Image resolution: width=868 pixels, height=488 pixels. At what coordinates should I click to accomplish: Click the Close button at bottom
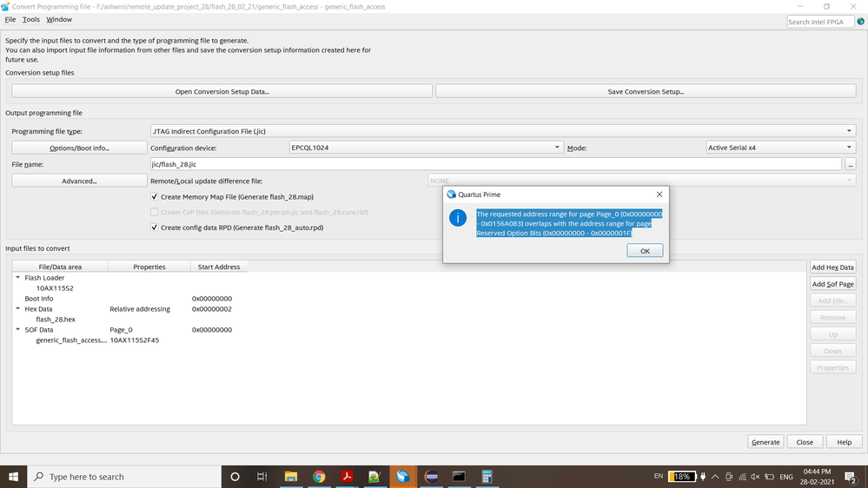[x=805, y=442]
